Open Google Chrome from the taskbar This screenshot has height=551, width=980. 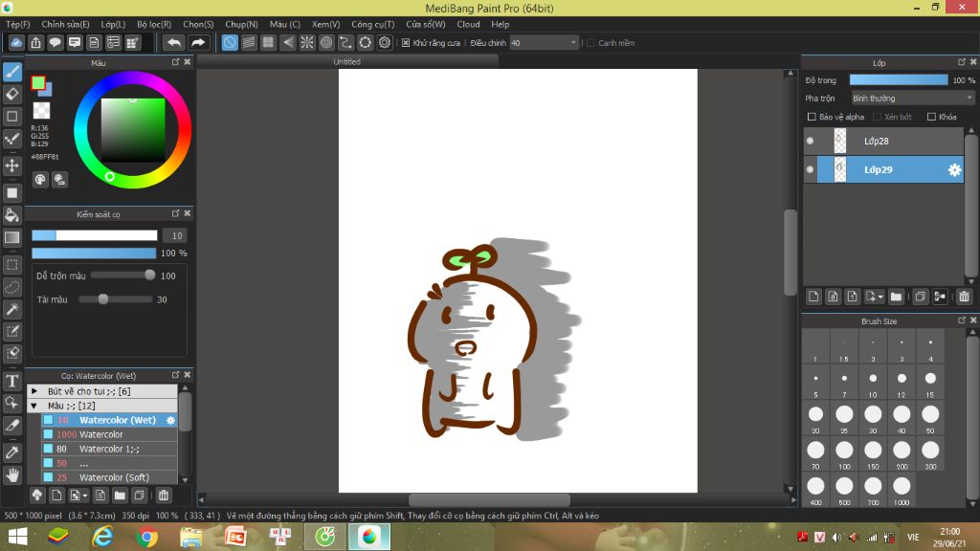click(146, 537)
